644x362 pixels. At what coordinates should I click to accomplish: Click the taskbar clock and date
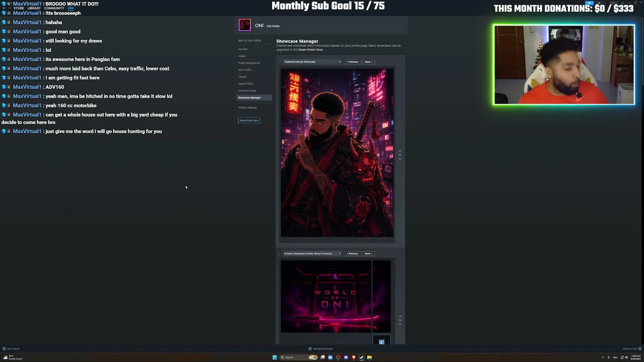coord(637,357)
